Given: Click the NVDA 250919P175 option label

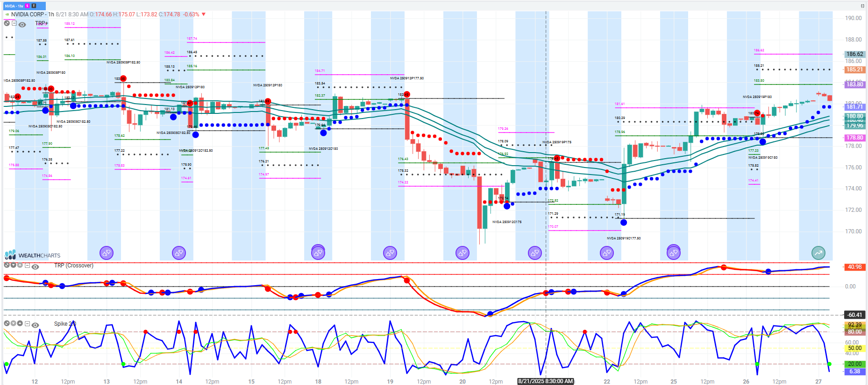Looking at the screenshot, I should [x=557, y=142].
